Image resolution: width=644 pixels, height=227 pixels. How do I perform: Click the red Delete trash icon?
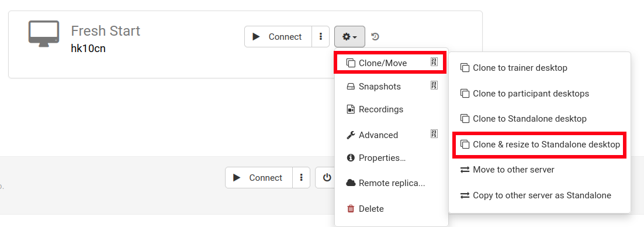(350, 209)
